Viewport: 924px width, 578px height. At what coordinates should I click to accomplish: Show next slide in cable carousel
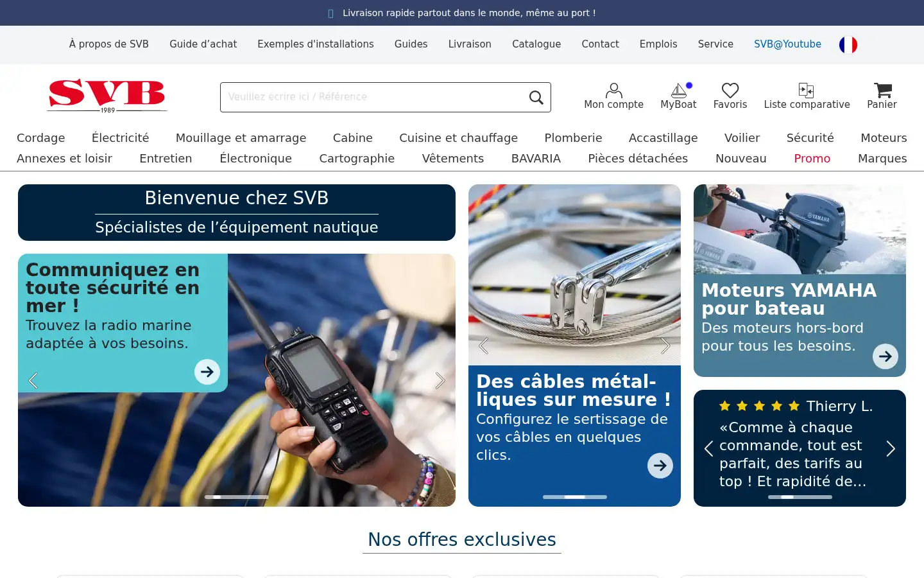(665, 346)
